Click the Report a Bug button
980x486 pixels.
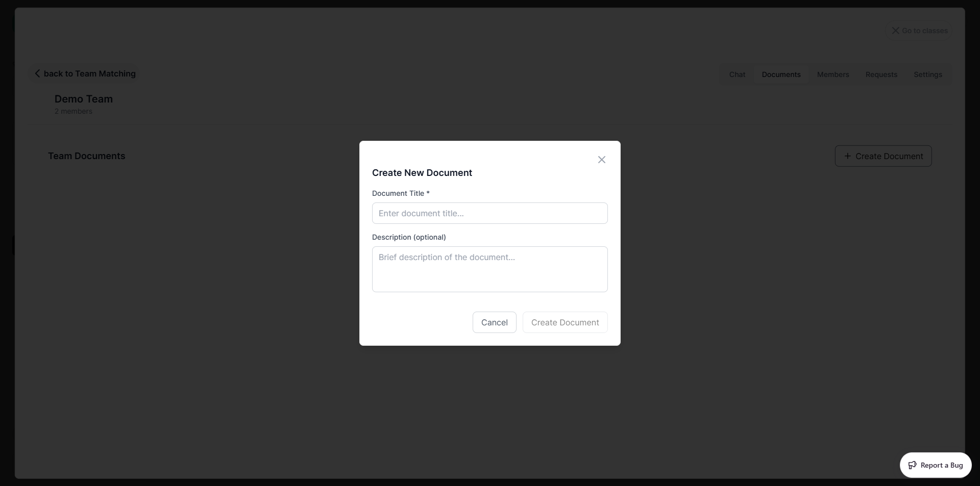coord(936,465)
